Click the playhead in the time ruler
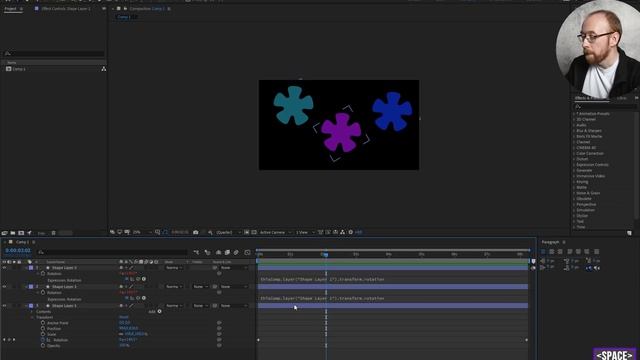 (326, 254)
